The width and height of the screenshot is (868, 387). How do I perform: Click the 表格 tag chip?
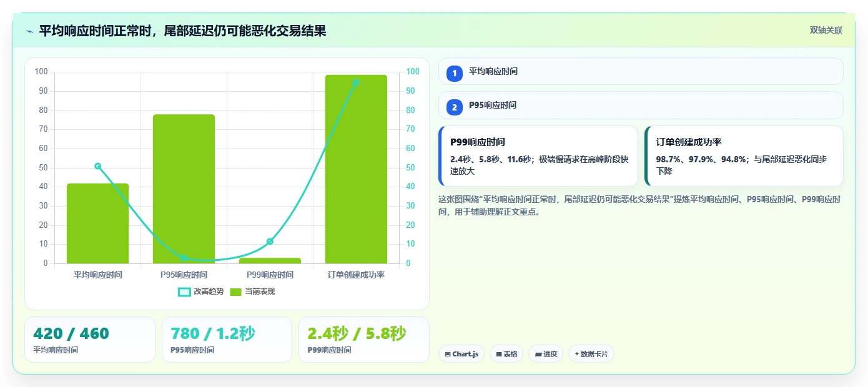[x=506, y=354]
